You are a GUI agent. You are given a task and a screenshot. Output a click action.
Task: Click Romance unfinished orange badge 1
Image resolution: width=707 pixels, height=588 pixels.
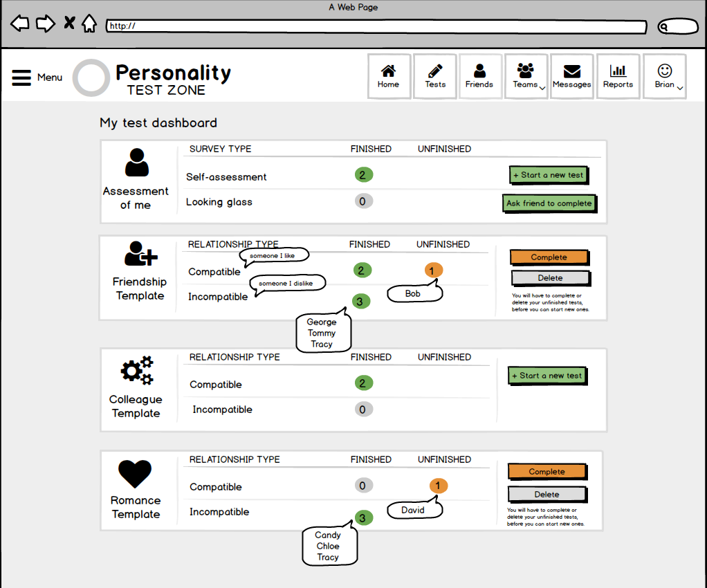click(439, 486)
